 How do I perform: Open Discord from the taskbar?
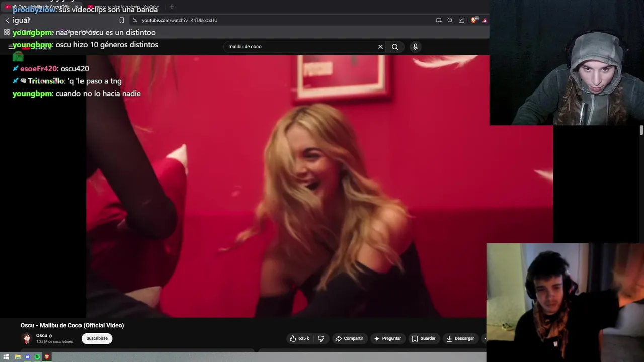point(27,357)
